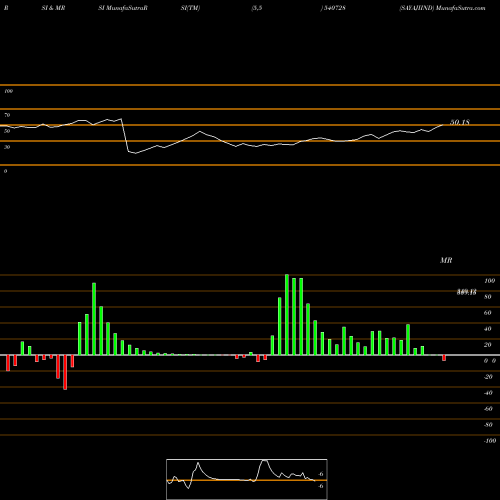Click the RSI line's sharp drop segment
Image resolution: width=500 pixels, height=500 pixels.
[125, 135]
